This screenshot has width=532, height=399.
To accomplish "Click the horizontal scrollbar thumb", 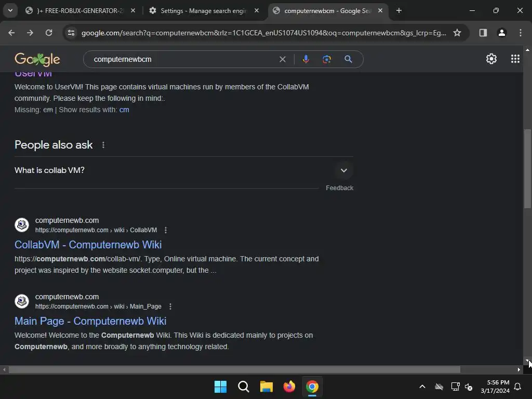I will (x=234, y=369).
